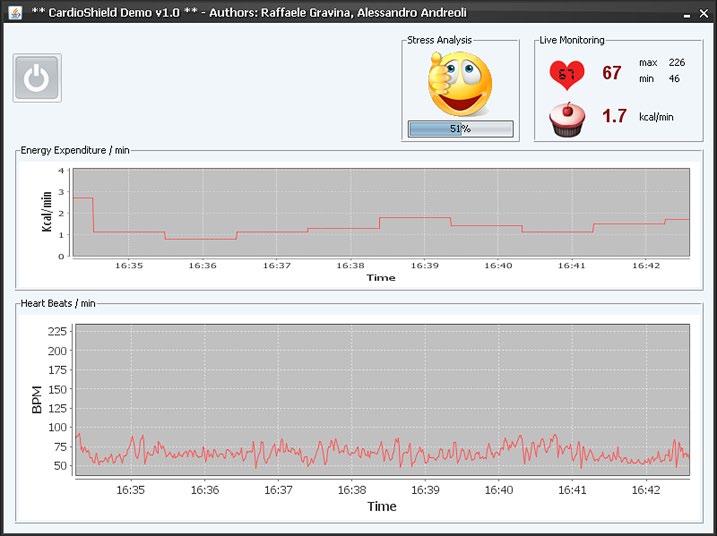Select the 1.7 kcal/min live value
The height and width of the screenshot is (536, 717).
[614, 117]
